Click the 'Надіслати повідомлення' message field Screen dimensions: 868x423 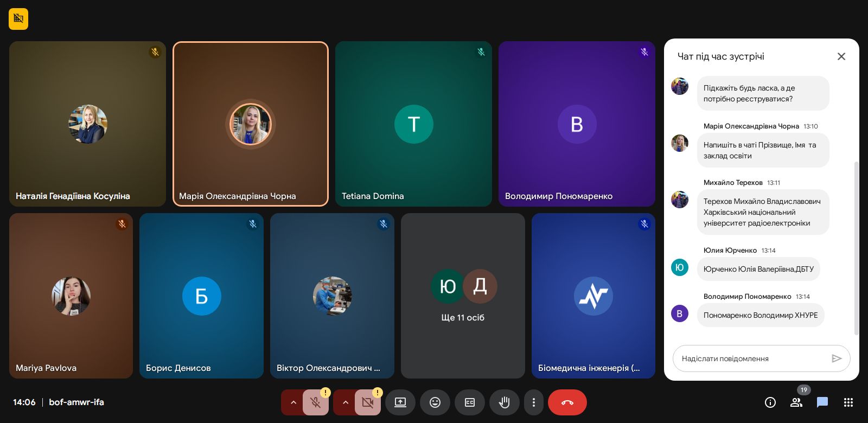coord(752,358)
